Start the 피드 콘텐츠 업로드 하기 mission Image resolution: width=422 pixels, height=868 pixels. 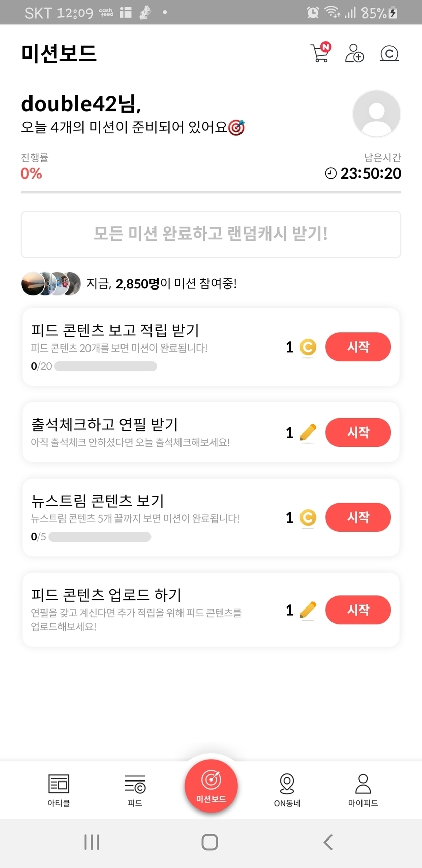pos(358,610)
